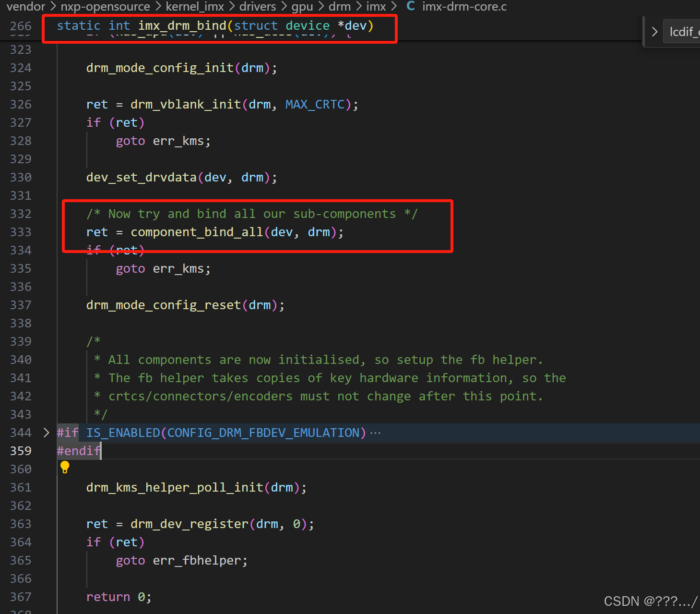This screenshot has width=700, height=614.
Task: Click the ellipsis on the folded #if line
Action: (375, 432)
